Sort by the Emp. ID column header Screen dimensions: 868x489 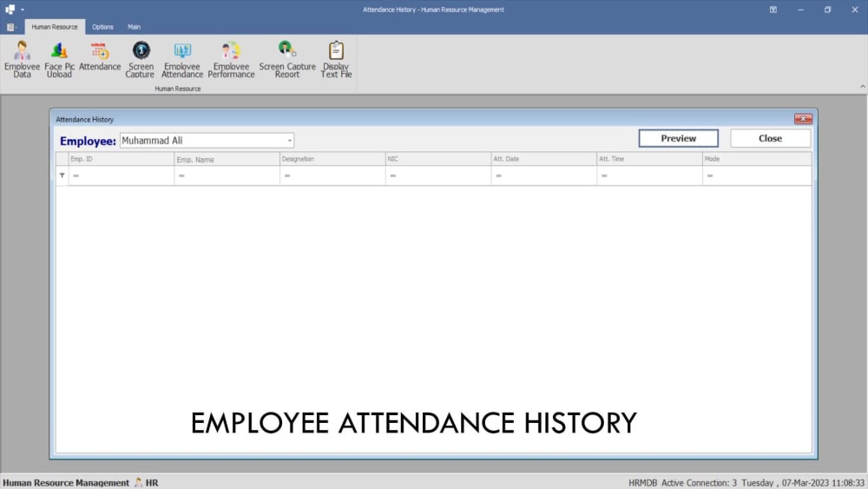[121, 159]
